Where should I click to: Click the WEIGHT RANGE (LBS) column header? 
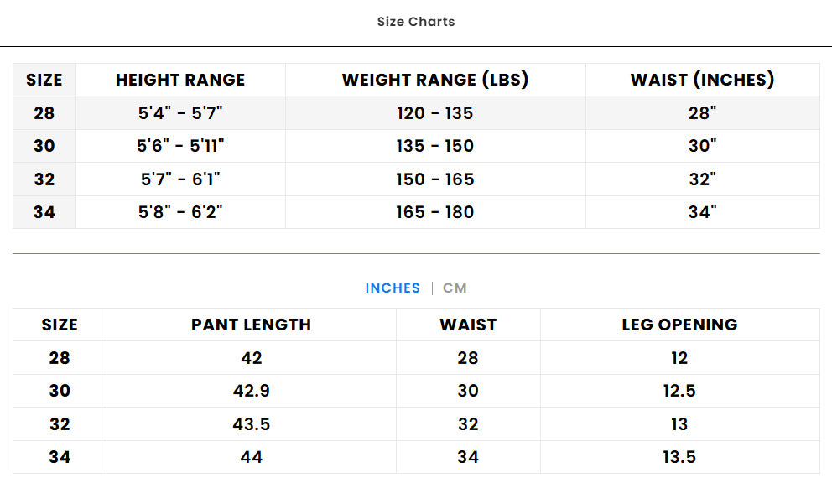tap(435, 80)
